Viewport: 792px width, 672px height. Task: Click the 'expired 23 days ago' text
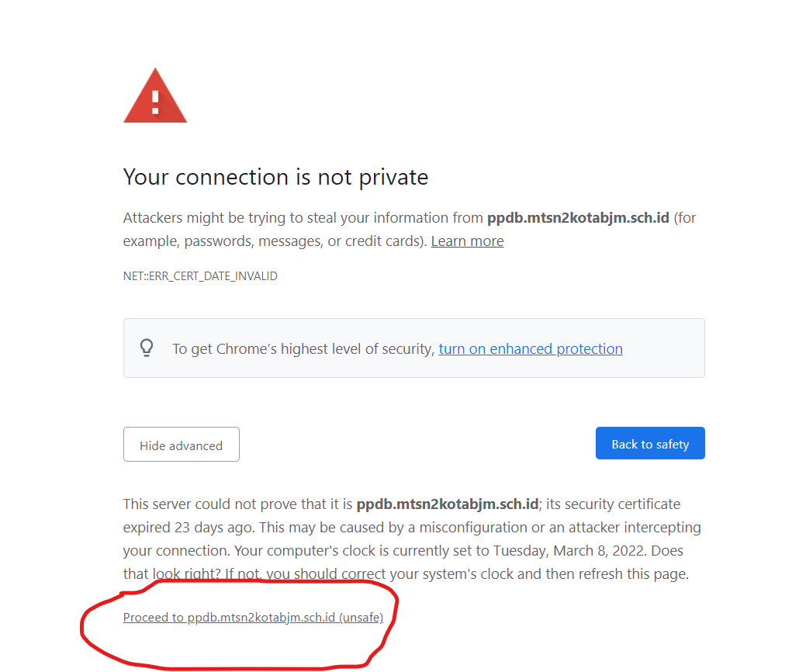pyautogui.click(x=189, y=528)
